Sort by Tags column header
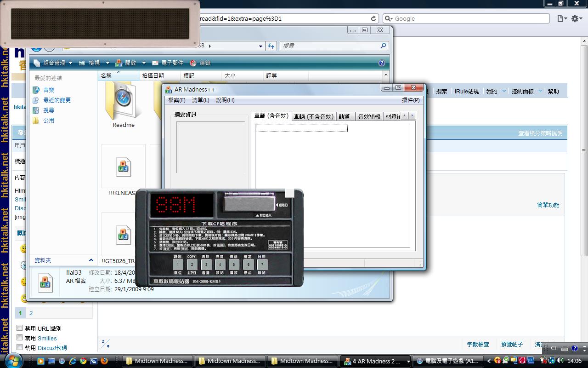Viewport: 588px width, 368px height. coord(201,75)
